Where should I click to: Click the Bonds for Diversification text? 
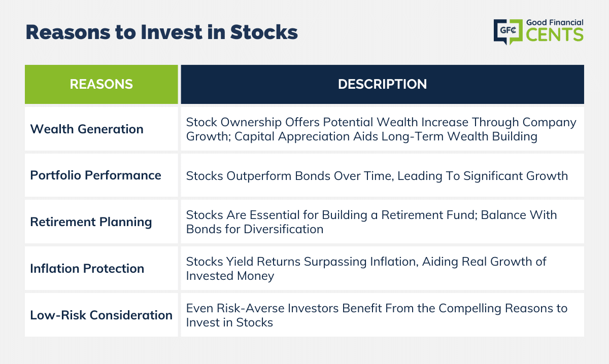tap(255, 229)
